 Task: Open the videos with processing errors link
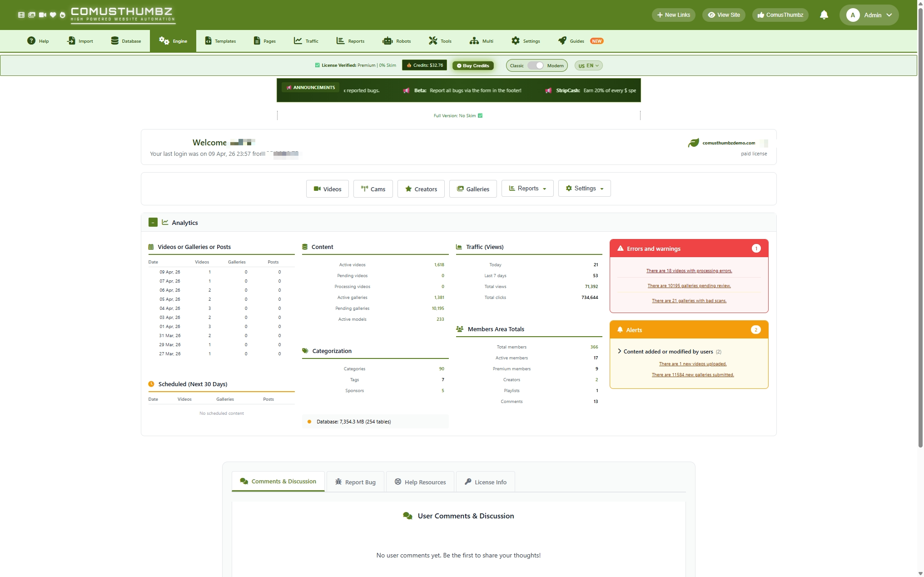(x=689, y=271)
